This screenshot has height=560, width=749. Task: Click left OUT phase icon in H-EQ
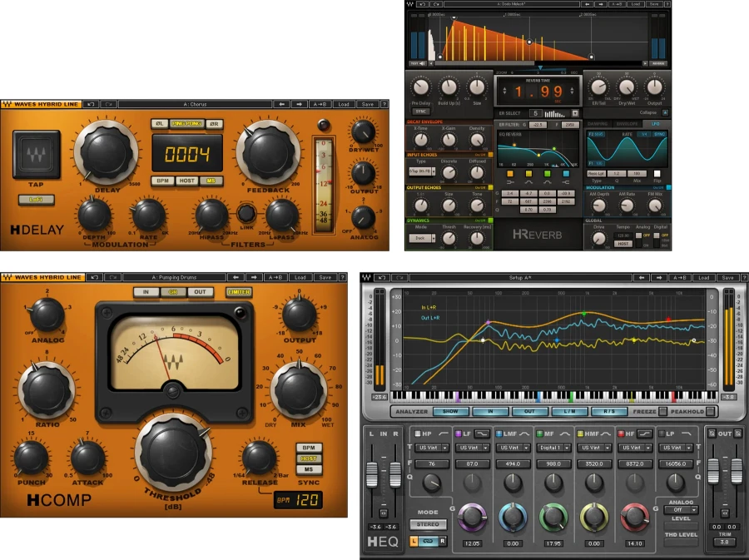712,434
